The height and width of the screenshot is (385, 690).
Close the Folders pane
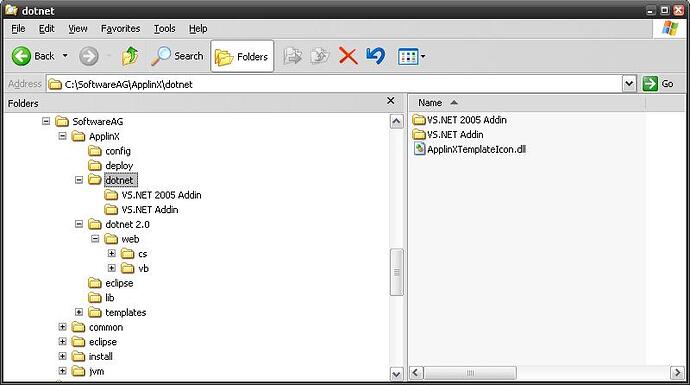[x=390, y=101]
